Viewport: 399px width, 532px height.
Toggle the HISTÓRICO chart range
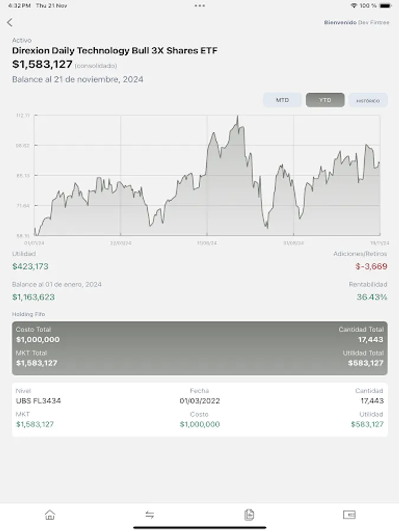click(368, 100)
